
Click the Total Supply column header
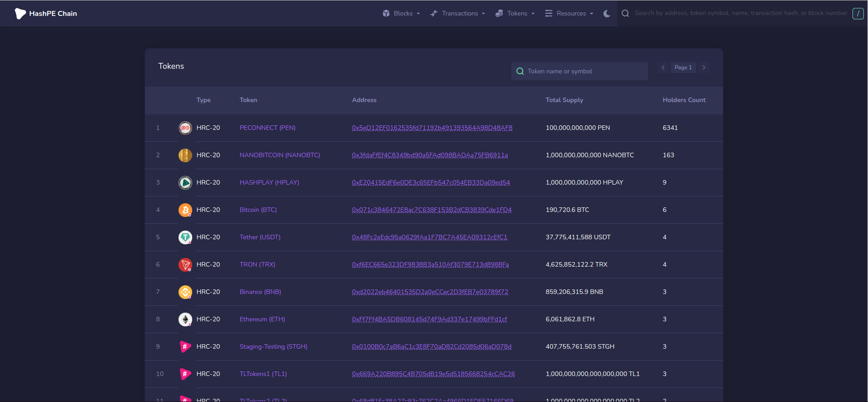point(564,100)
